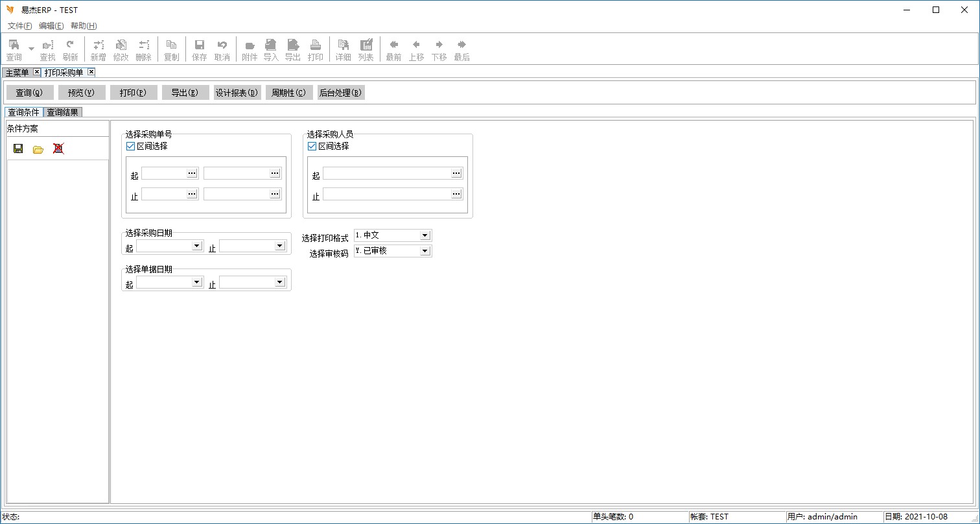Open condition scheme via folder icon
980x524 pixels.
tap(38, 149)
